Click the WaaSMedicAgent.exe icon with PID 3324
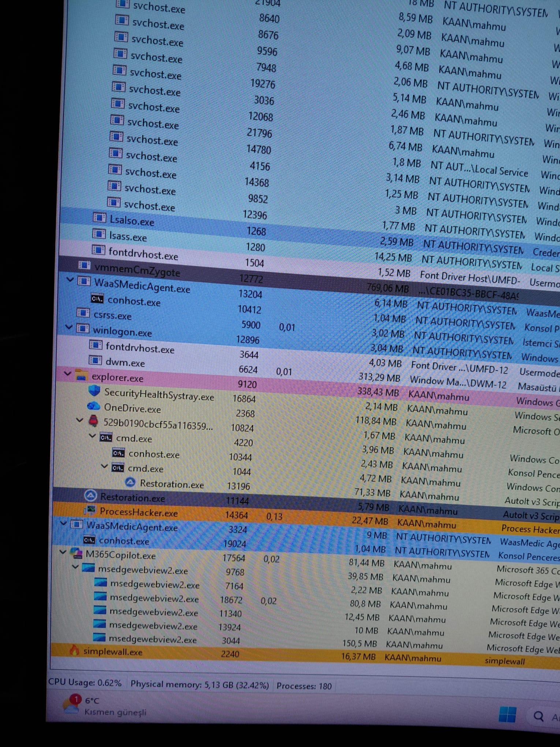560x747 pixels. pyautogui.click(x=76, y=524)
